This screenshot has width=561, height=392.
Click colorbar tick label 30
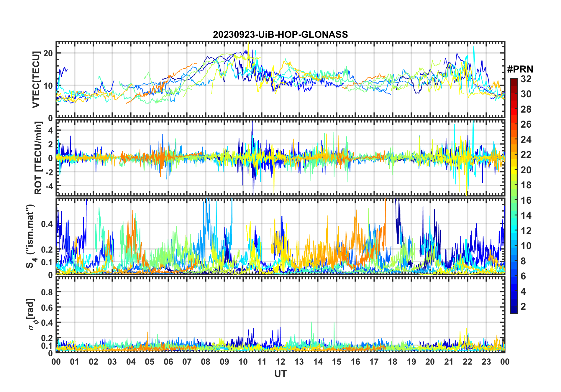(526, 94)
